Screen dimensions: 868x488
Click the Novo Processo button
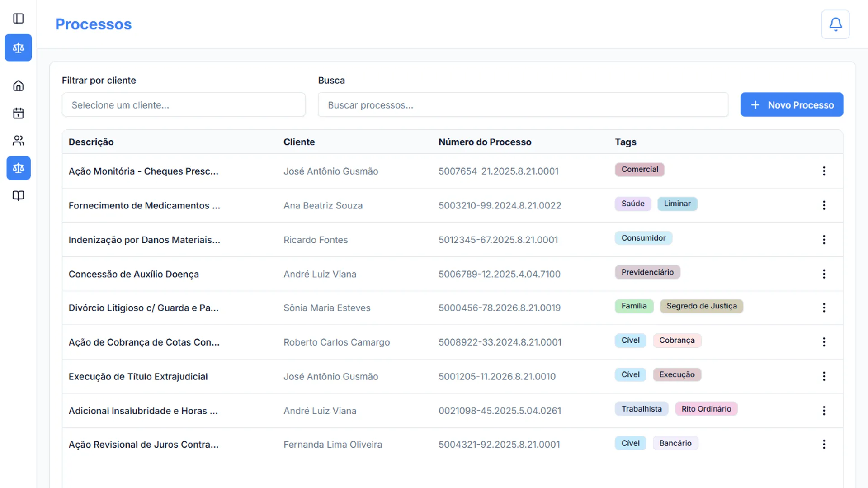tap(792, 104)
